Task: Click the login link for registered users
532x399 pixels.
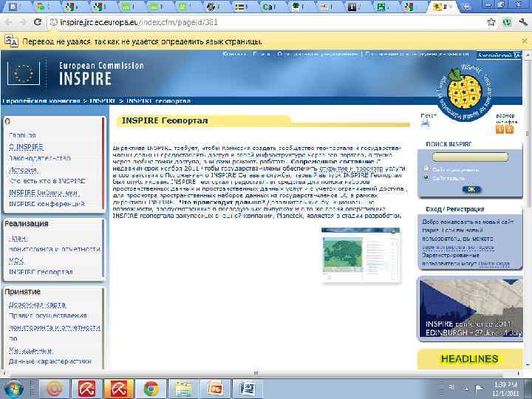Action: 494,263
